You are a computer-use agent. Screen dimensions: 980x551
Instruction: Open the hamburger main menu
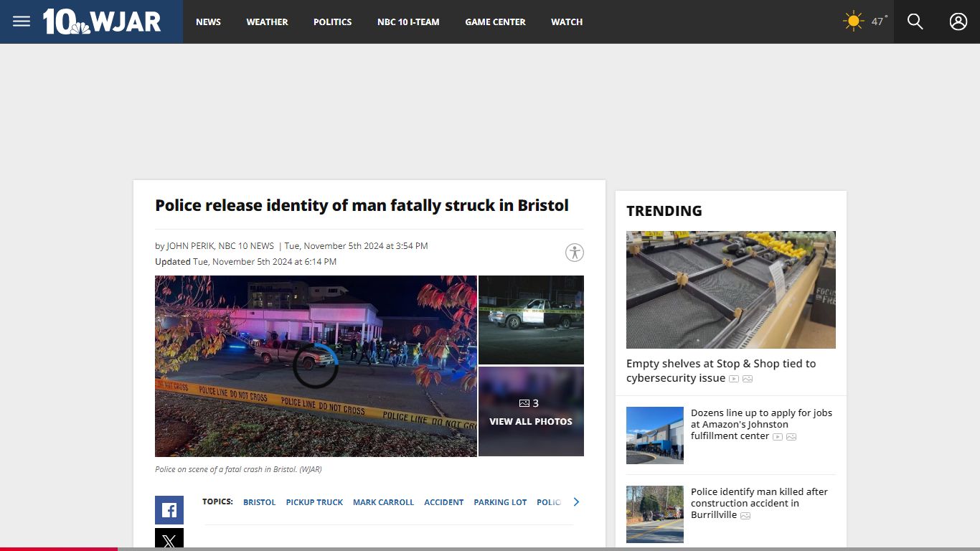click(22, 22)
